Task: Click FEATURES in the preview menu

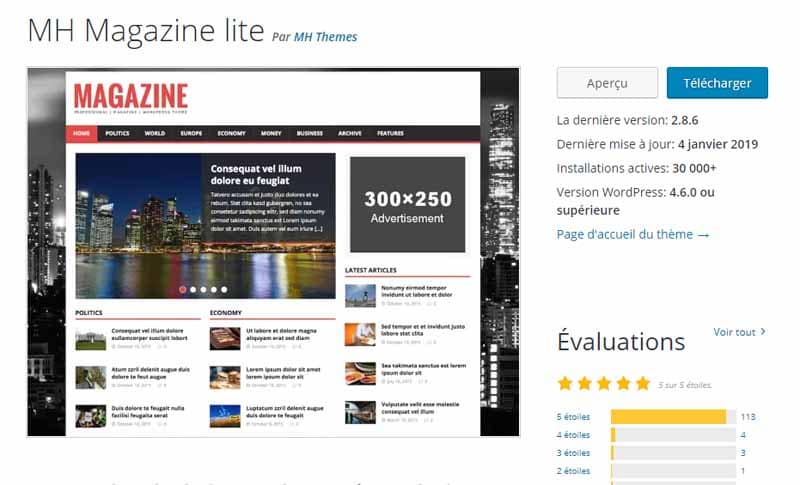Action: tap(390, 133)
